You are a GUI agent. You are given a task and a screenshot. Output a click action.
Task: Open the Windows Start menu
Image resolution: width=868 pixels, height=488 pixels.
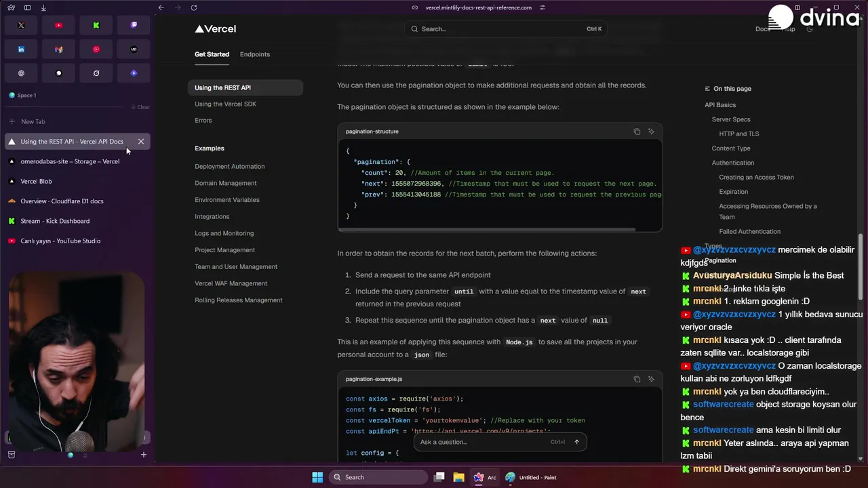click(x=317, y=477)
